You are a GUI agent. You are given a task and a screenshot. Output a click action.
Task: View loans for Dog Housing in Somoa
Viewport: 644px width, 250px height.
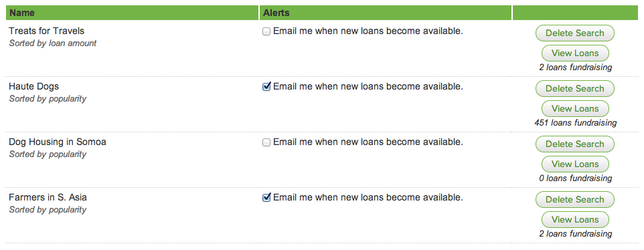[575, 164]
